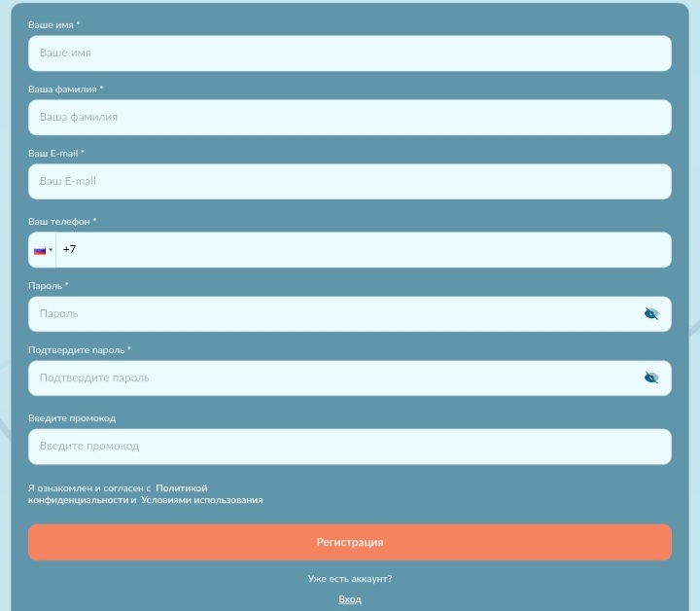
Task: Select the Ваш E-mail input field
Action: tap(349, 182)
